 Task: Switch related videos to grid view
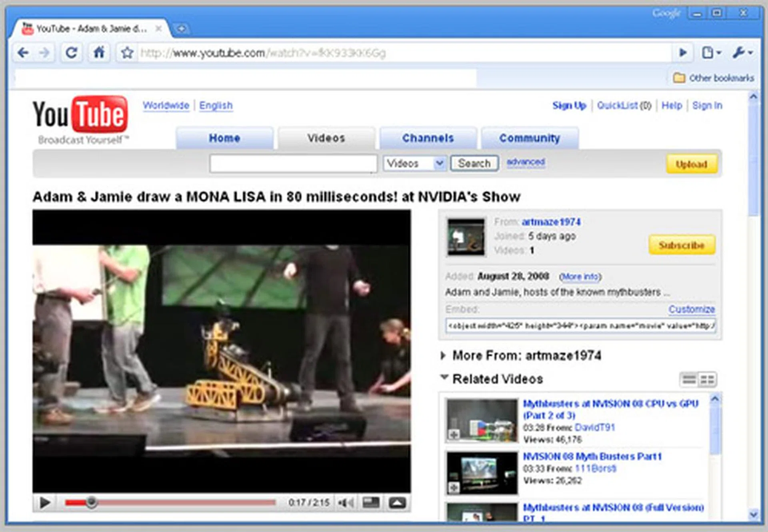pos(707,379)
